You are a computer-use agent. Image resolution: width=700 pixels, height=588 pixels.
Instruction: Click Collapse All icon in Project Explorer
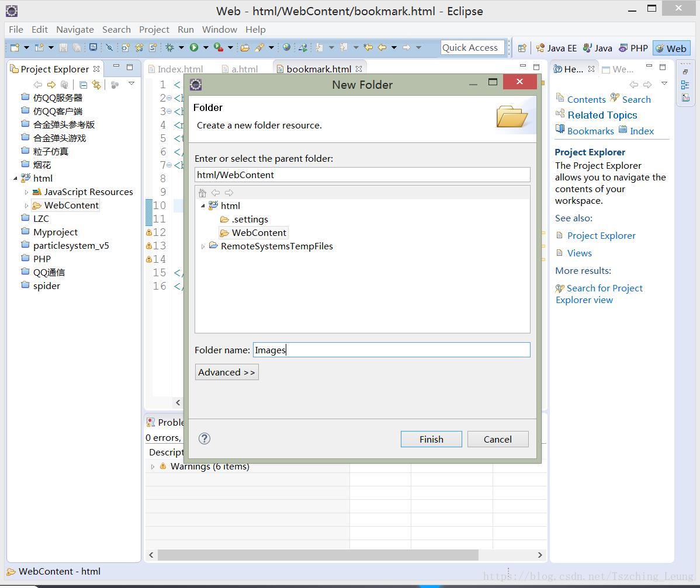pos(83,84)
